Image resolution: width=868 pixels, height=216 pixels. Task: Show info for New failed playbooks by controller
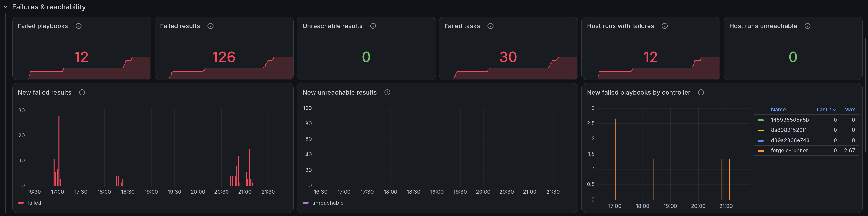coord(701,92)
